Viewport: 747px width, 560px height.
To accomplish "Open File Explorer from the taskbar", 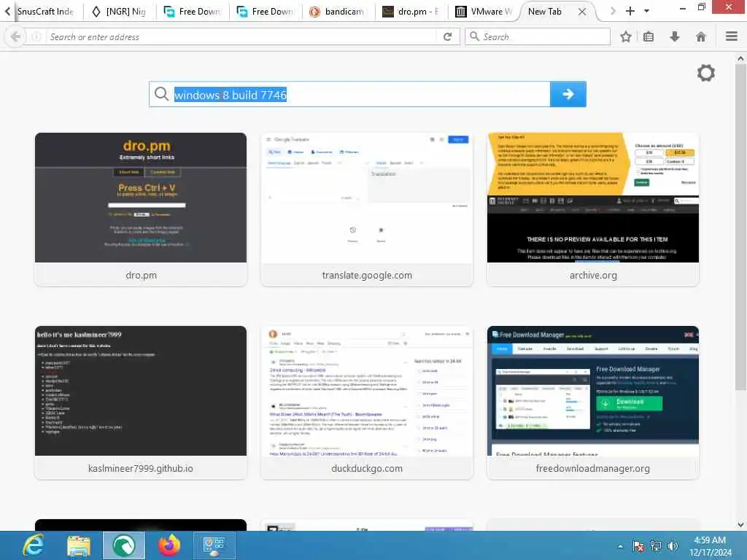I will (79, 545).
